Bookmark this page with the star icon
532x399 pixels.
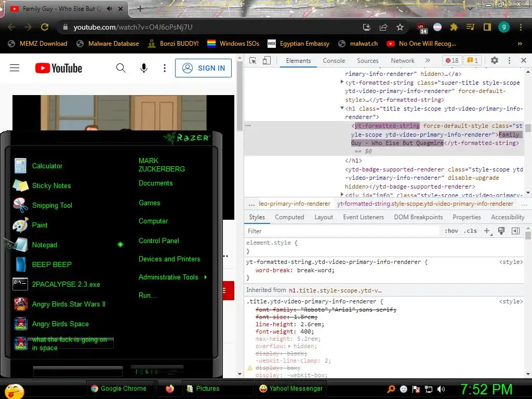tap(400, 27)
